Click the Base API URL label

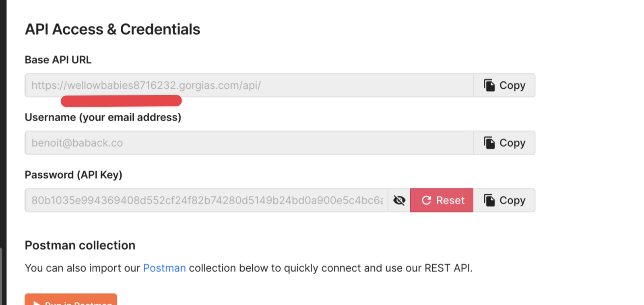[58, 60]
